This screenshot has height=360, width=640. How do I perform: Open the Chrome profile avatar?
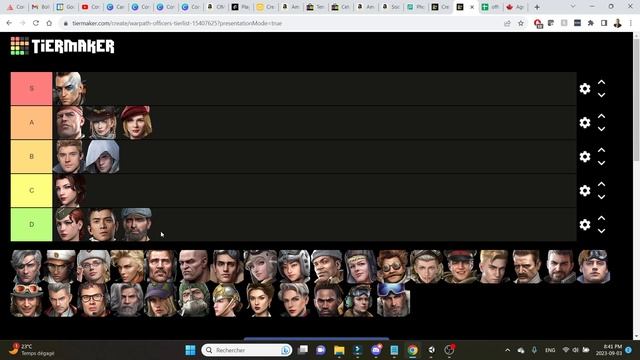[x=618, y=23]
